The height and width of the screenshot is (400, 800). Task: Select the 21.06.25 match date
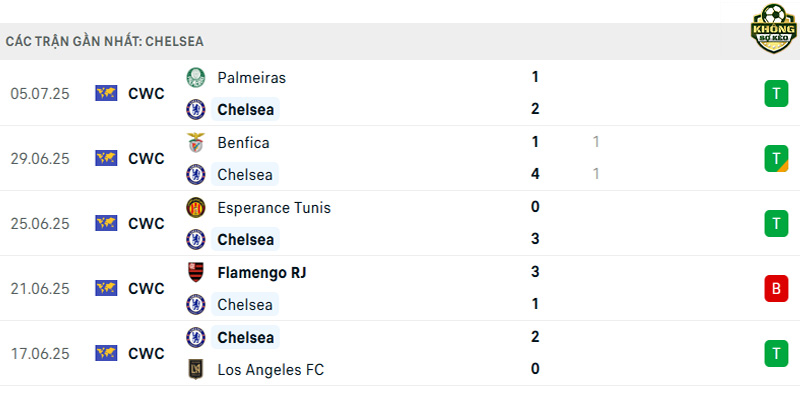40,289
